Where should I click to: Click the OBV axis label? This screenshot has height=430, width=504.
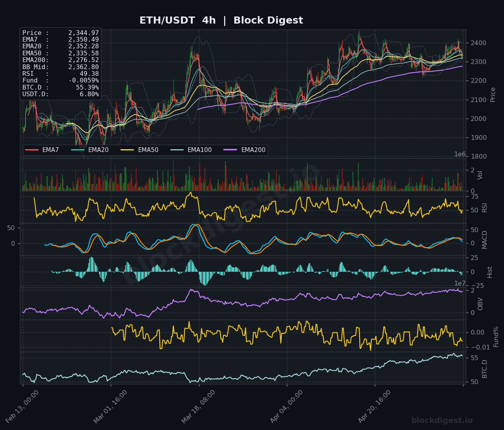click(480, 304)
